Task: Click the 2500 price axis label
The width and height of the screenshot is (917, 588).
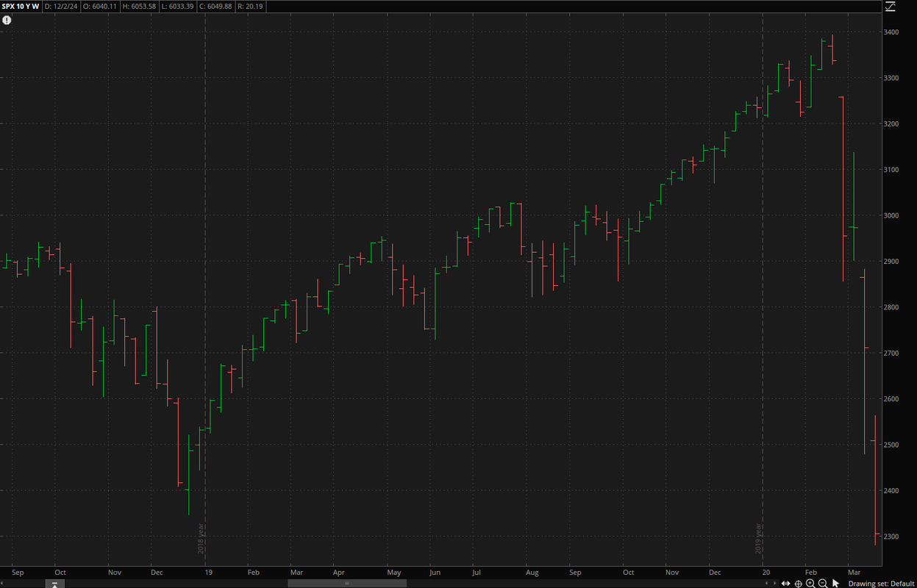Action: click(891, 445)
